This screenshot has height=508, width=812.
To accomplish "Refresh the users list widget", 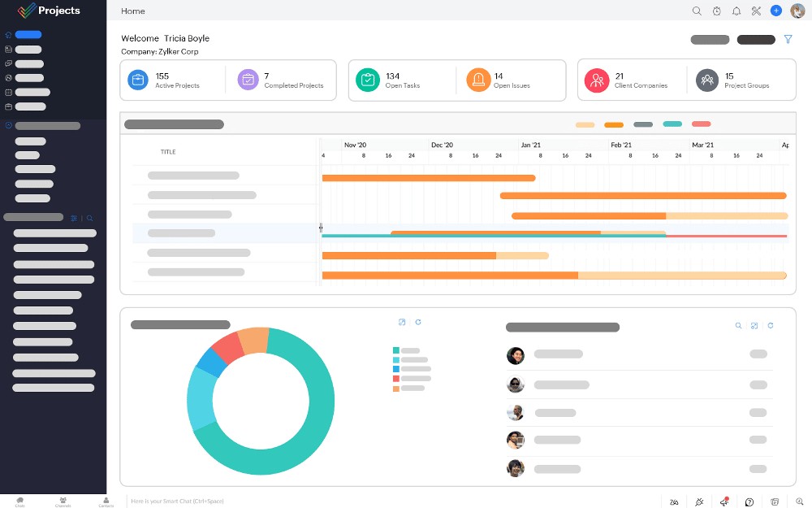I will [771, 326].
